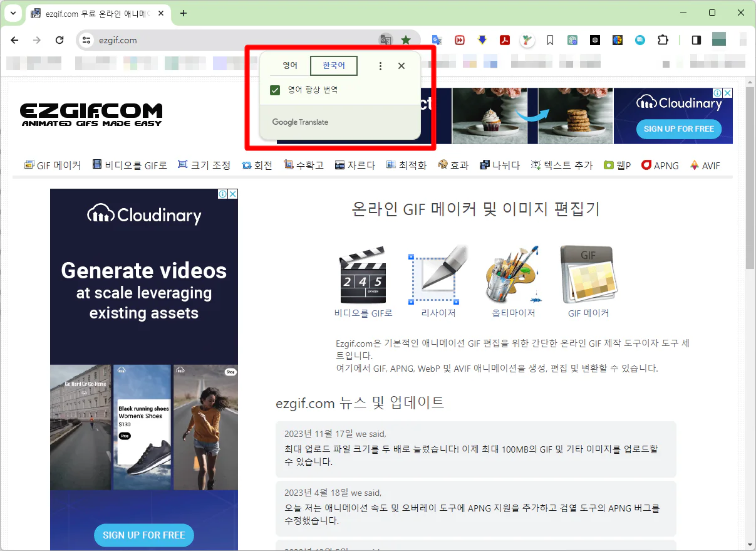Image resolution: width=756 pixels, height=551 pixels.
Task: Click the blue chat bubble extension icon
Action: 640,40
